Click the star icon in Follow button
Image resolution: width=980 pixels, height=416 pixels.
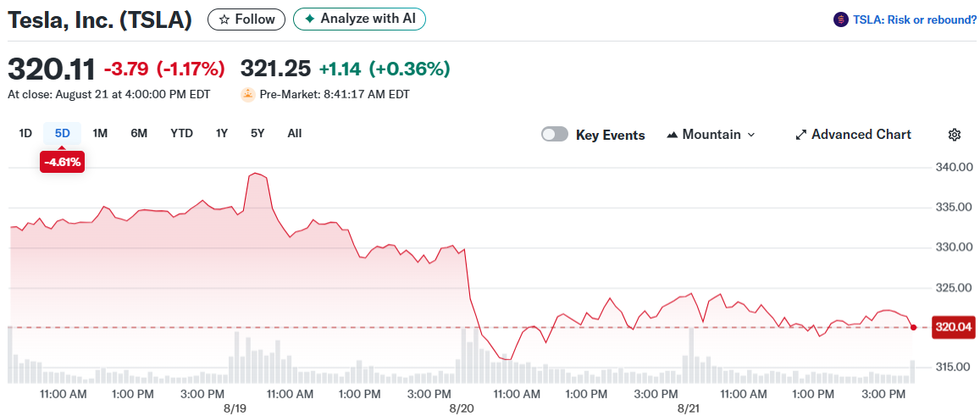point(224,19)
